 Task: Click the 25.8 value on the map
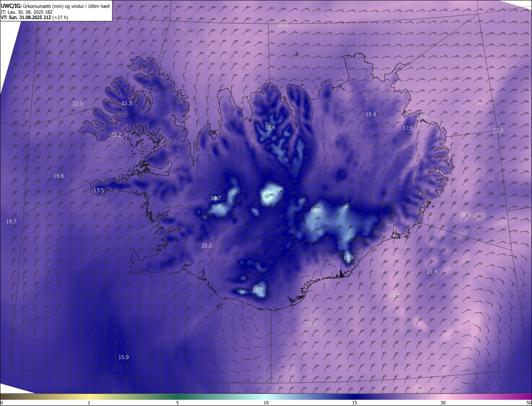pos(311,324)
